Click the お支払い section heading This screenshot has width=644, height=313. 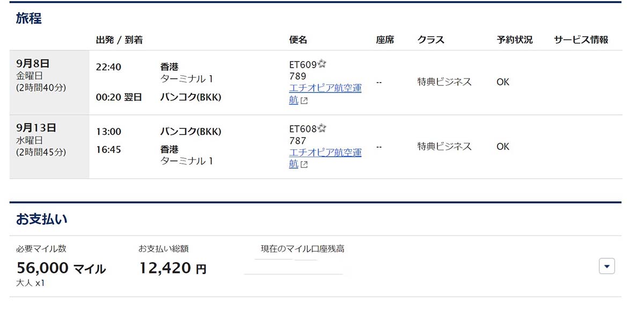(42, 219)
